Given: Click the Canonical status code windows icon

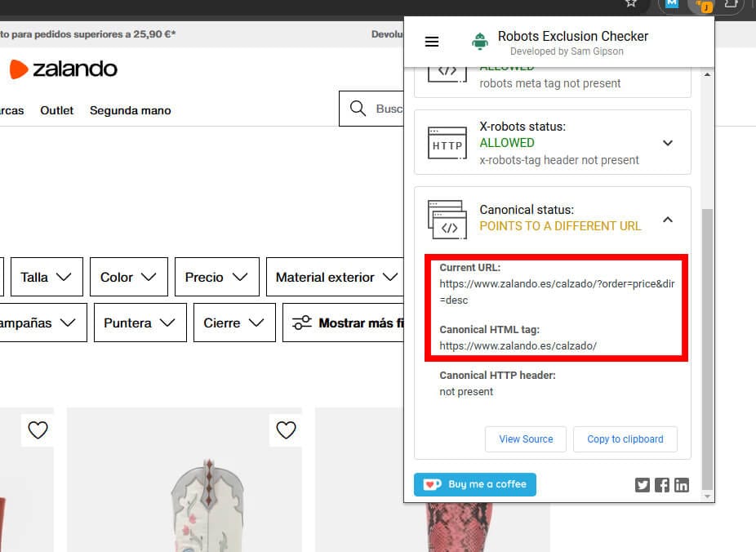Looking at the screenshot, I should coord(447,220).
